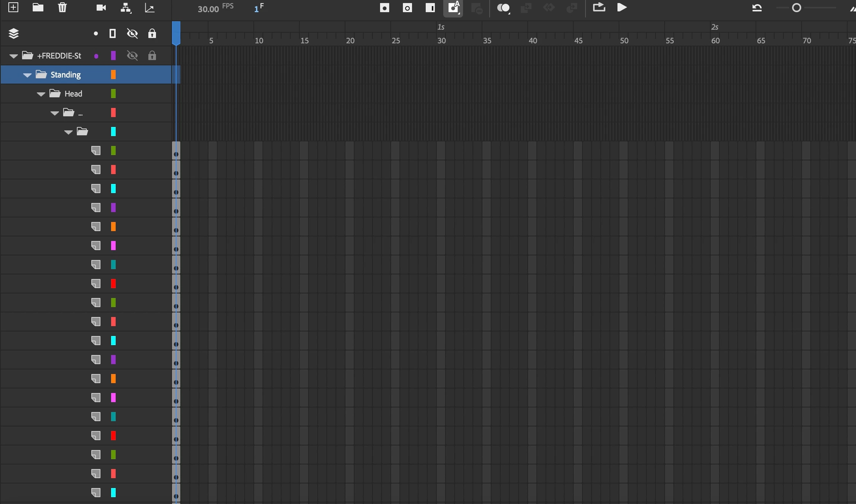Image resolution: width=856 pixels, height=504 pixels.
Task: Collapse the Head folder
Action: pyautogui.click(x=41, y=94)
